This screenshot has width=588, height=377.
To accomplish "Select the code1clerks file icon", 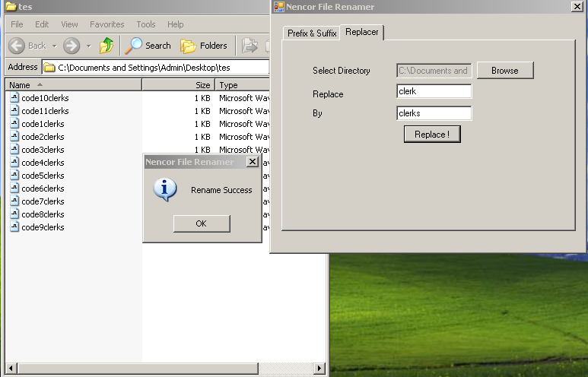I will [14, 124].
